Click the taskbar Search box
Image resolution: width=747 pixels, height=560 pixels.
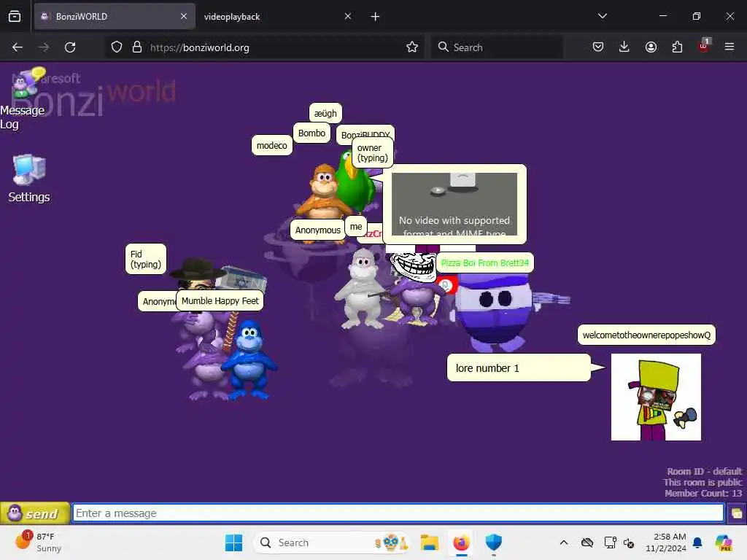pos(333,542)
